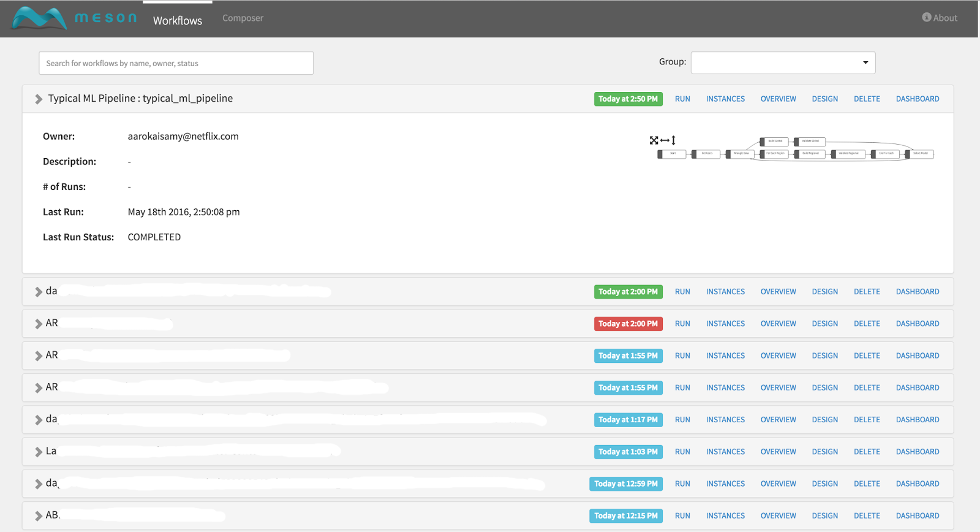Open OVERVIEW in the 1:03 PM row
Screen dimensions: 980x532
(x=778, y=452)
